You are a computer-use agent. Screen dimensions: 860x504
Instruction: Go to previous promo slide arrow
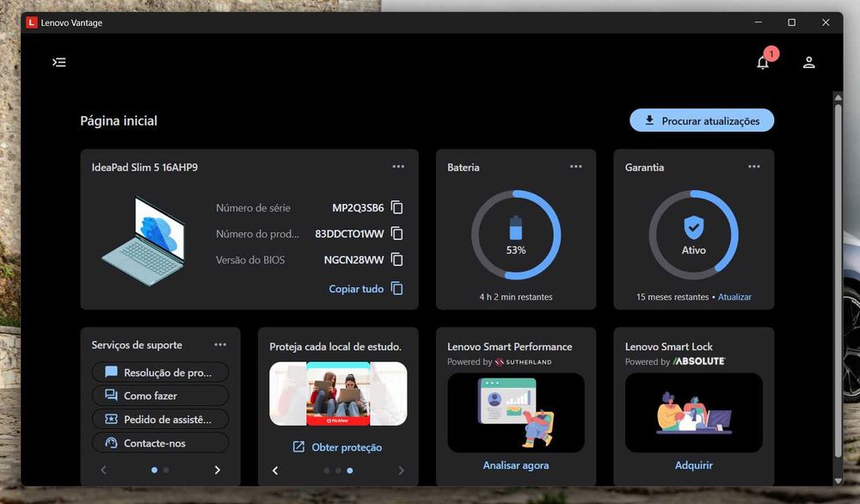(x=275, y=470)
